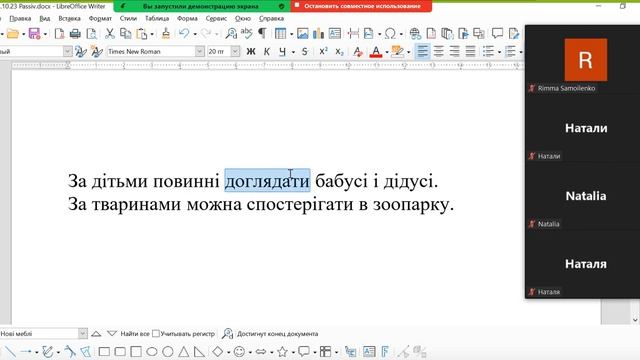Select the Ellipse drawing tool
This screenshot has width=640, height=360.
coord(152,351)
